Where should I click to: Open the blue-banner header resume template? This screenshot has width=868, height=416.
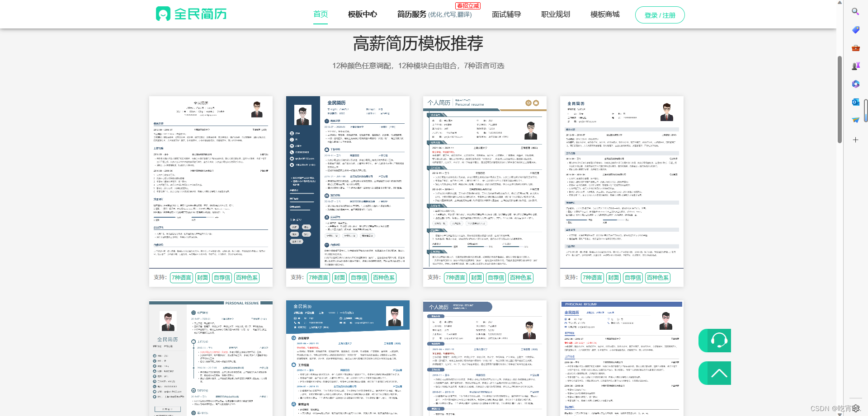coord(348,358)
